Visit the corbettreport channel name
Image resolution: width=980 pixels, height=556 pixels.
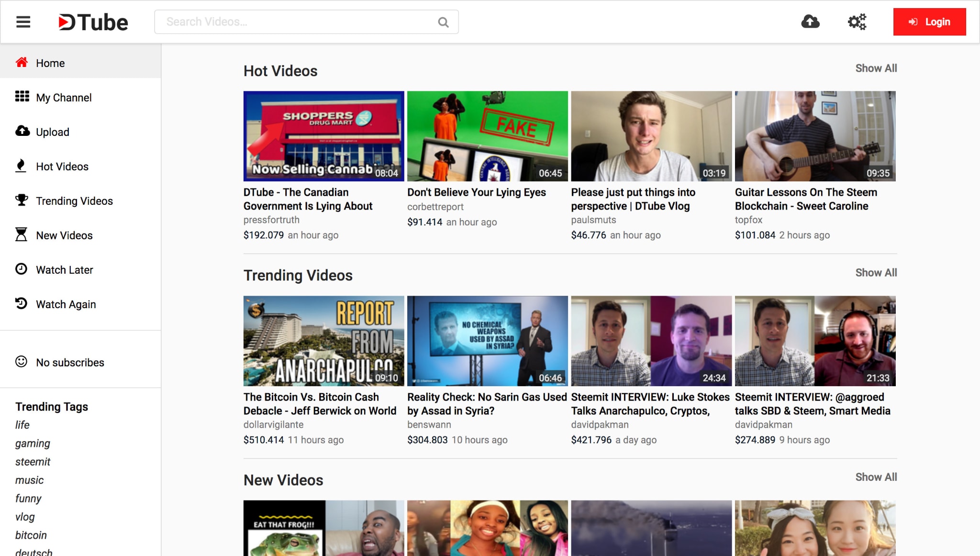pos(435,207)
